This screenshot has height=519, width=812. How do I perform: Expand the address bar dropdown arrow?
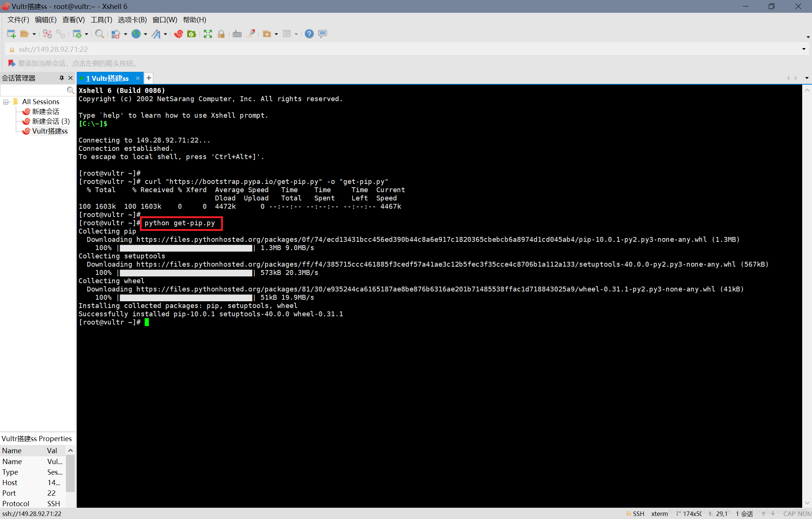(804, 49)
